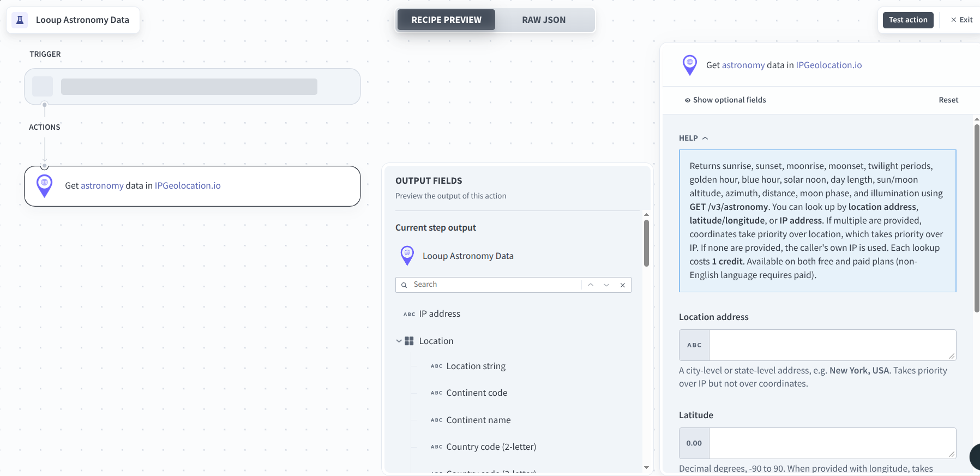Click the output fields scroll-down arrow

(646, 467)
